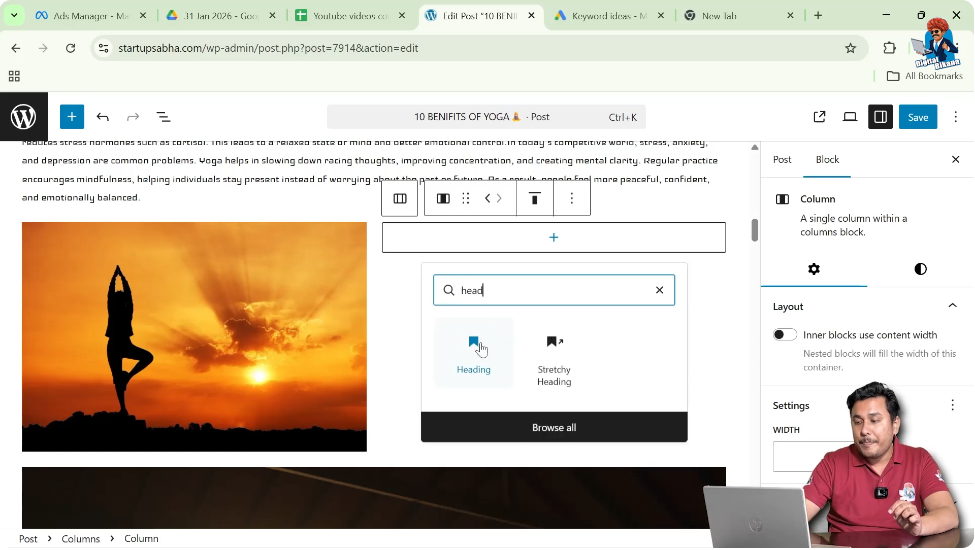
Task: Insert the Heading block
Action: coord(474,354)
